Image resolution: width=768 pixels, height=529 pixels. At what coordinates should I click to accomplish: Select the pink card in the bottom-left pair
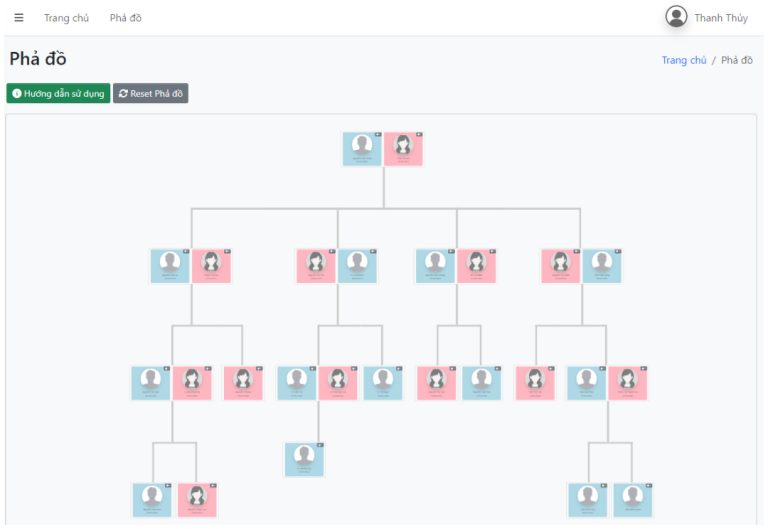(197, 499)
